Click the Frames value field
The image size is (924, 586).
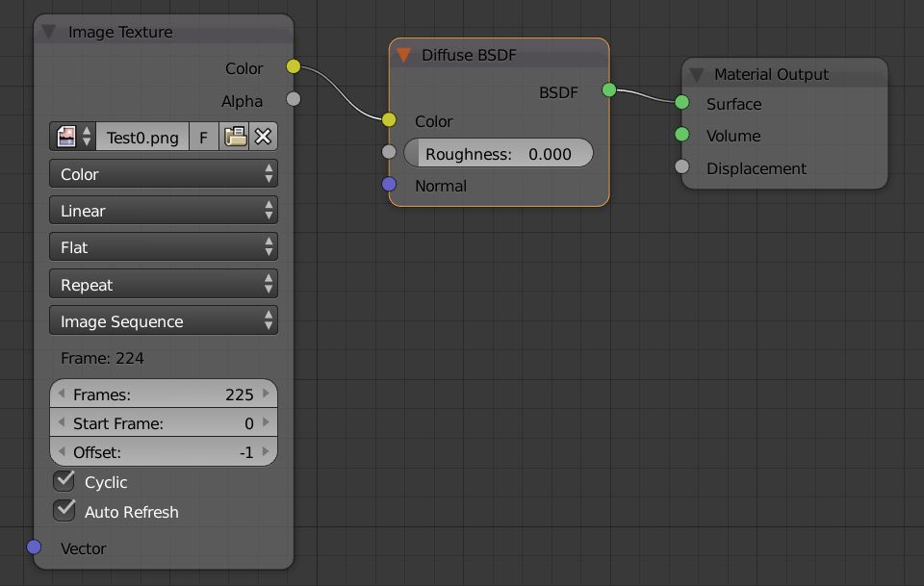point(164,394)
